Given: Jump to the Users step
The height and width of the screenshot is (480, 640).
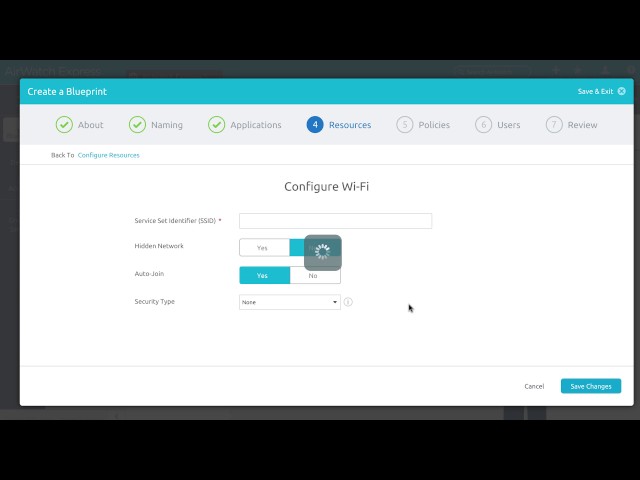Looking at the screenshot, I should [498, 124].
